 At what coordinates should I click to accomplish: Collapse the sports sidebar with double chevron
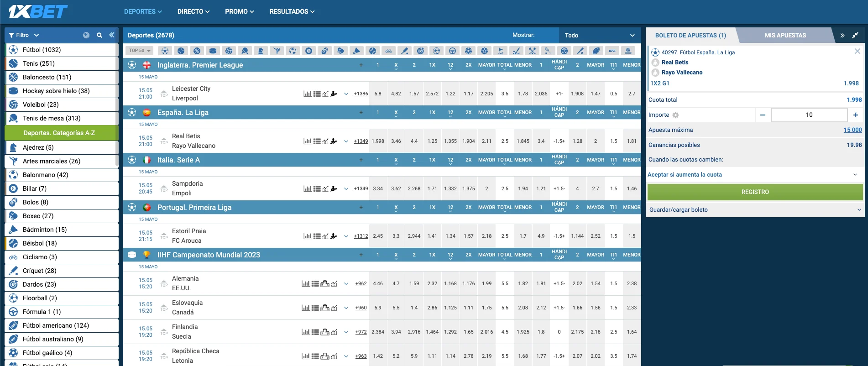pyautogui.click(x=112, y=35)
